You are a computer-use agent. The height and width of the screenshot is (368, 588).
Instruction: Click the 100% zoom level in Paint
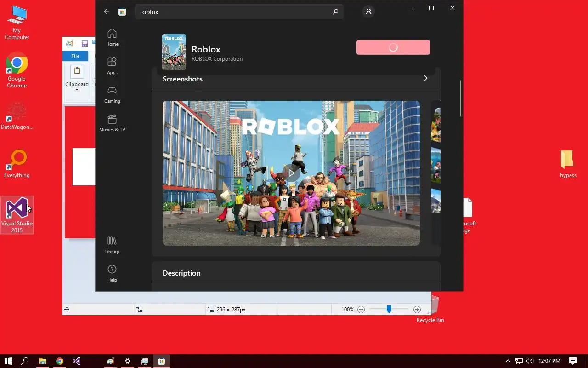click(348, 310)
